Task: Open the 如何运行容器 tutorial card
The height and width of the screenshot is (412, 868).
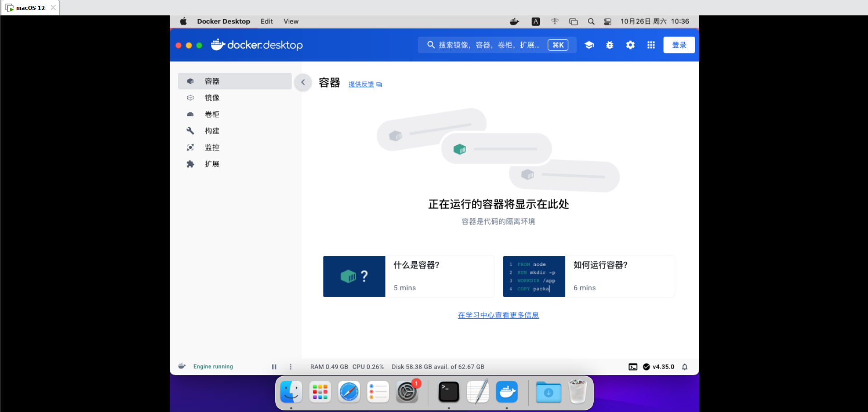Action: (x=588, y=276)
